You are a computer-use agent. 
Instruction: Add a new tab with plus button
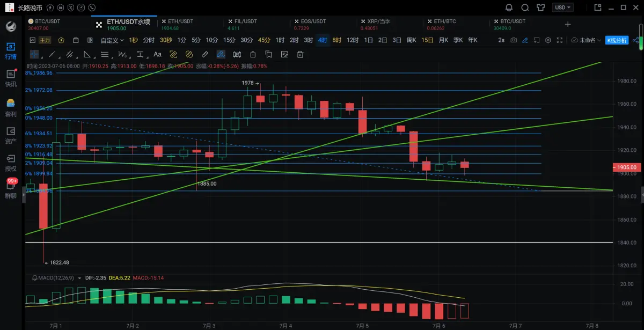568,24
